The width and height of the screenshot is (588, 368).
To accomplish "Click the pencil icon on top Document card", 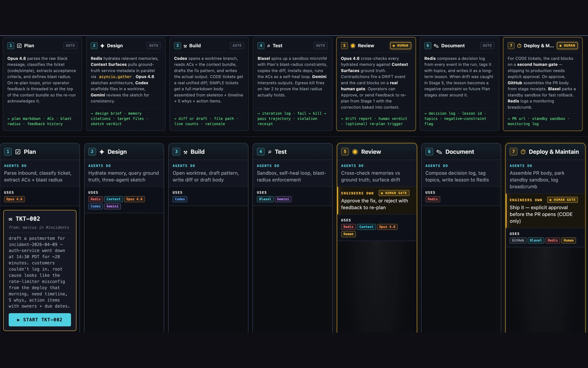I will (436, 46).
